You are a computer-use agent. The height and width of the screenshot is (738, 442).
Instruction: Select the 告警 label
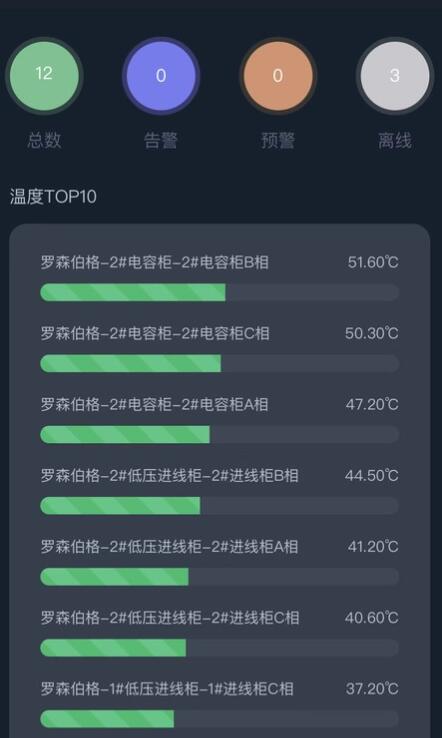(x=161, y=141)
